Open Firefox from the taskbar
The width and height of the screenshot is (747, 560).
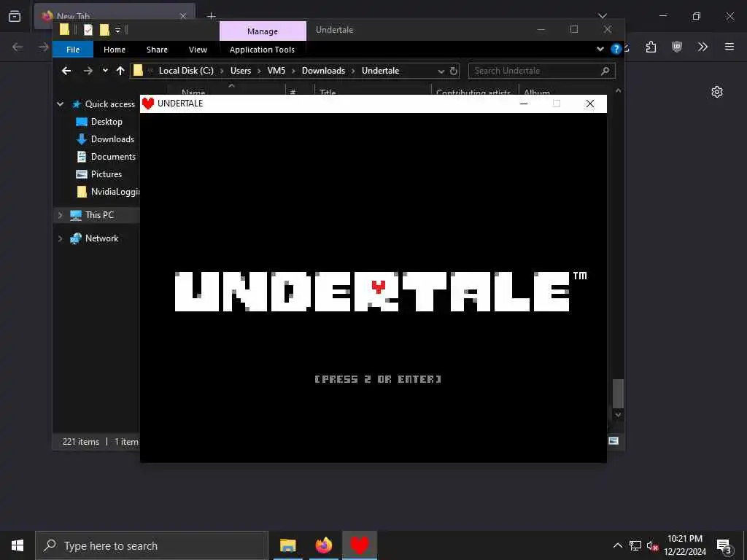[324, 545]
